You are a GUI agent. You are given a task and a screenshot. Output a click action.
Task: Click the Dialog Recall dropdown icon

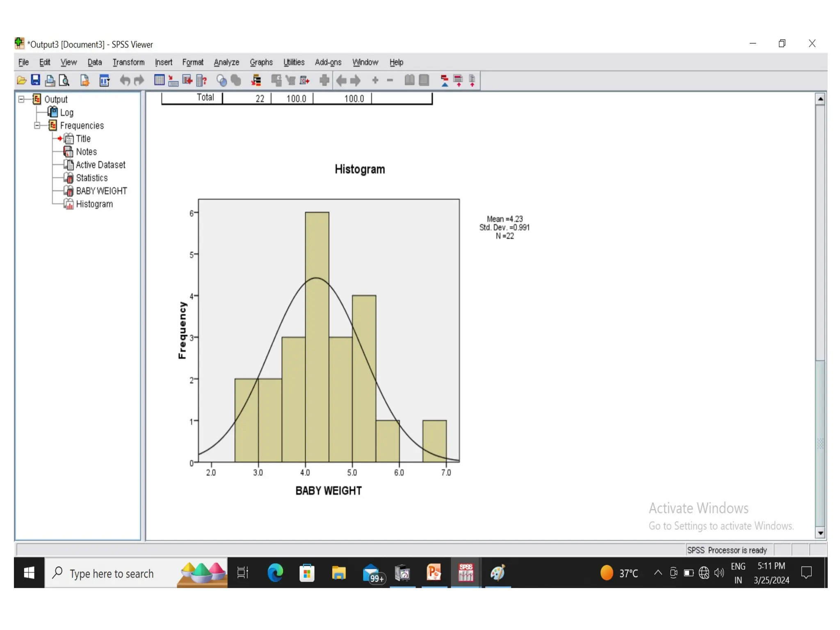[x=105, y=80]
